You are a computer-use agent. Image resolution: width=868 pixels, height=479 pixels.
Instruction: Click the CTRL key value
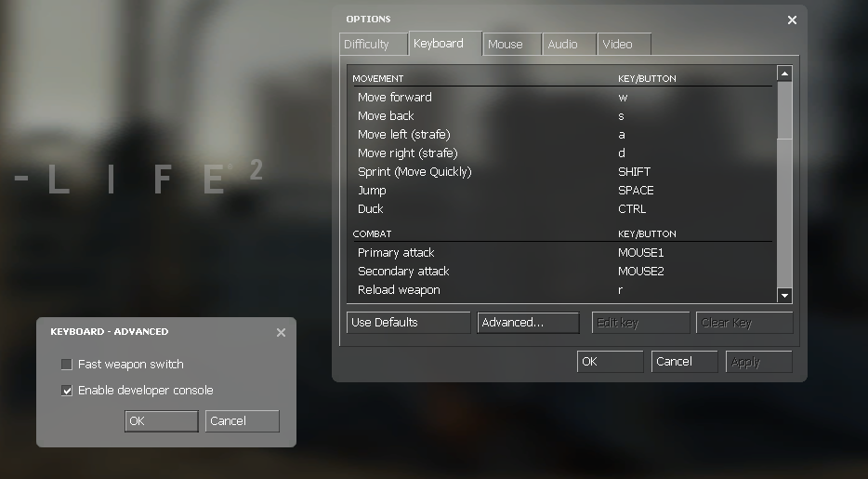click(632, 209)
